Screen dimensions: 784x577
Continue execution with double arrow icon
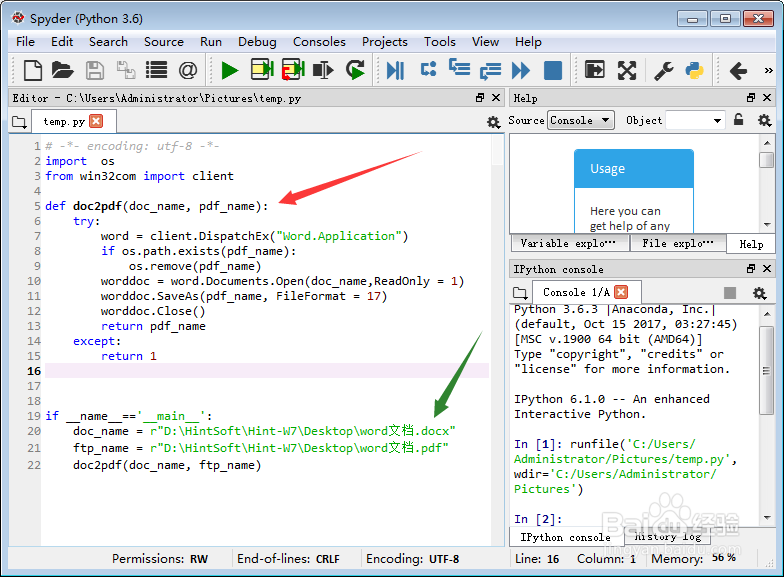coord(521,70)
